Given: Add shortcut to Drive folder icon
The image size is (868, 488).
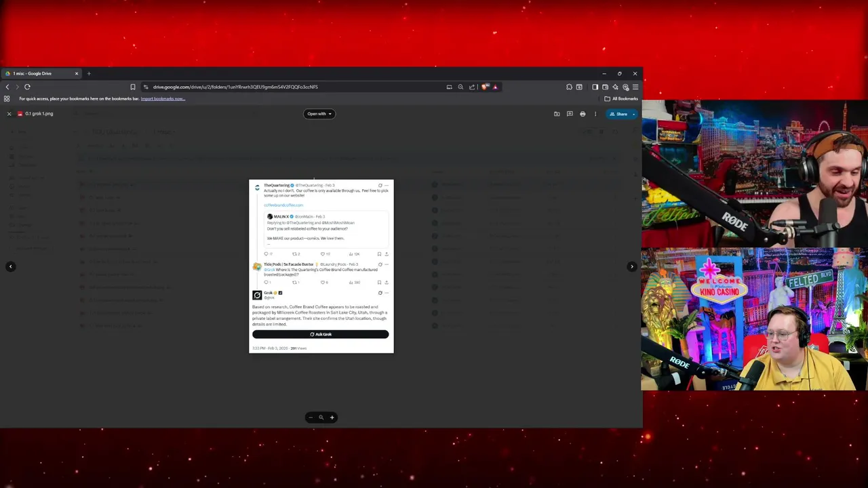Looking at the screenshot, I should tap(557, 114).
